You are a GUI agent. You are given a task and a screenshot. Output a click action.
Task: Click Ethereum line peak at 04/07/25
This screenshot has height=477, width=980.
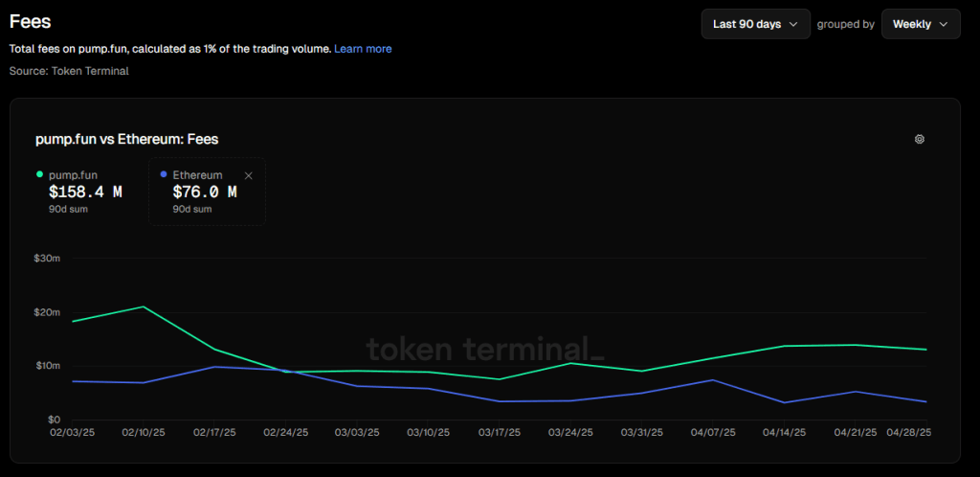(x=713, y=379)
